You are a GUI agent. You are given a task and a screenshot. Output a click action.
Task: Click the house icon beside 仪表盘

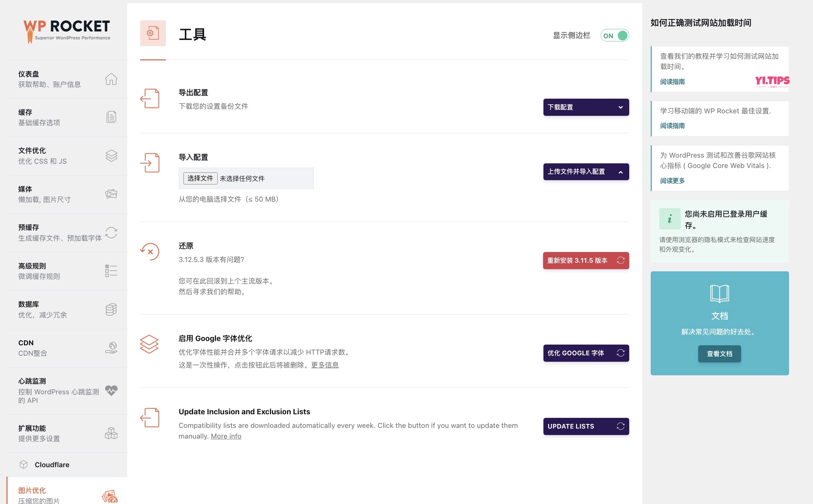[111, 79]
